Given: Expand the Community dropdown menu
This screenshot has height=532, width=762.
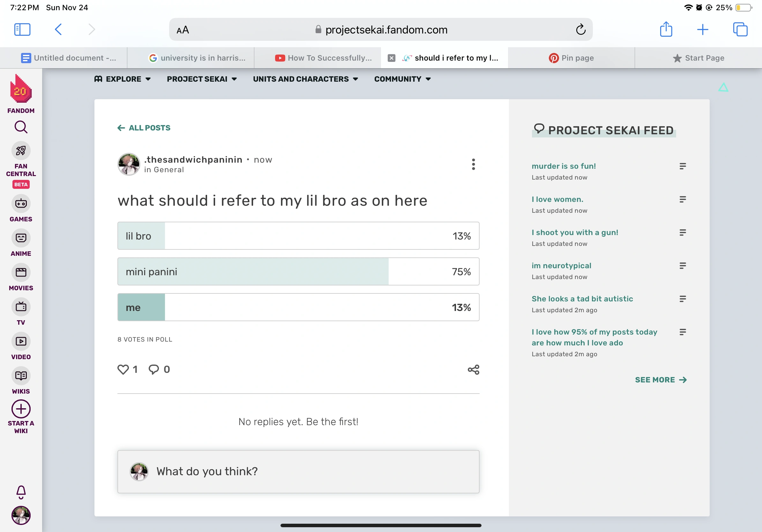Looking at the screenshot, I should click(x=402, y=79).
